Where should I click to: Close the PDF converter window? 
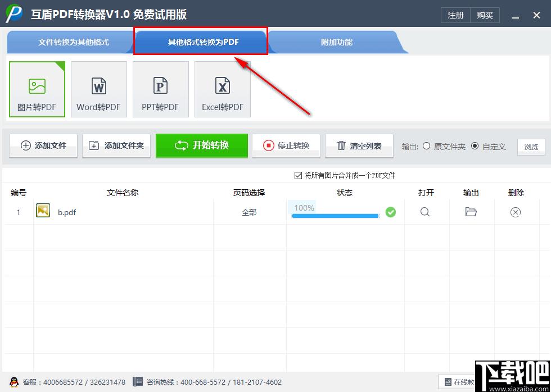(x=536, y=15)
